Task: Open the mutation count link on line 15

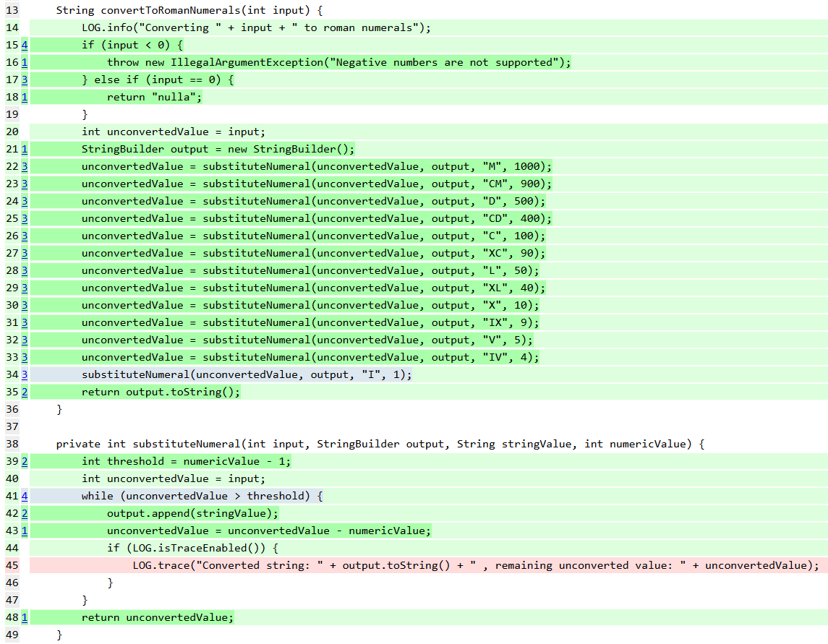Action: click(25, 45)
